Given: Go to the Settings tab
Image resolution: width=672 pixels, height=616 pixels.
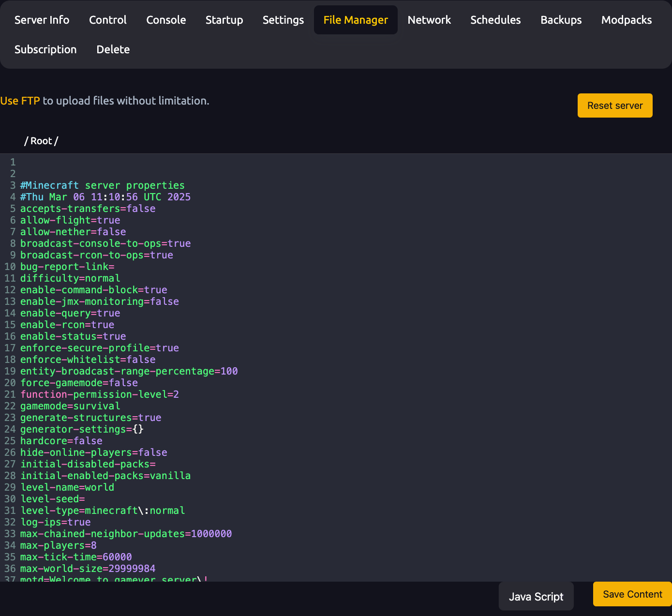Looking at the screenshot, I should coord(283,20).
